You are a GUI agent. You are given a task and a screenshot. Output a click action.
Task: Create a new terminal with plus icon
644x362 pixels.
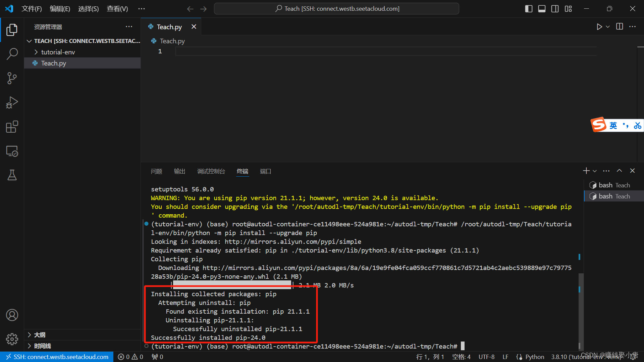point(586,171)
